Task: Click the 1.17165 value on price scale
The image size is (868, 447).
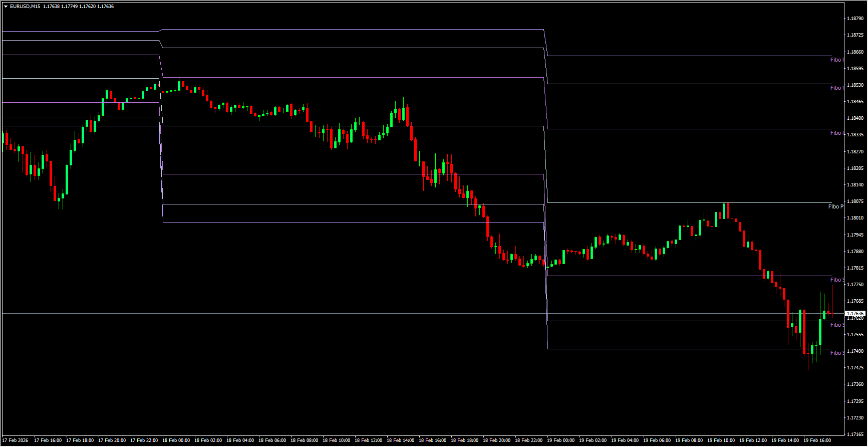Action: tap(855, 434)
